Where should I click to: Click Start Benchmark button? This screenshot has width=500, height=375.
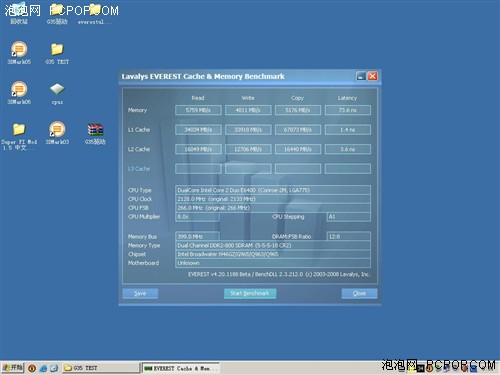250,293
